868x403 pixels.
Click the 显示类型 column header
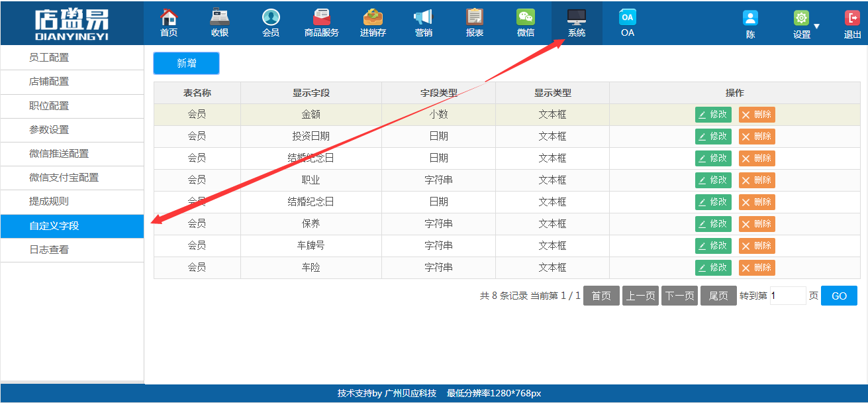[x=553, y=93]
